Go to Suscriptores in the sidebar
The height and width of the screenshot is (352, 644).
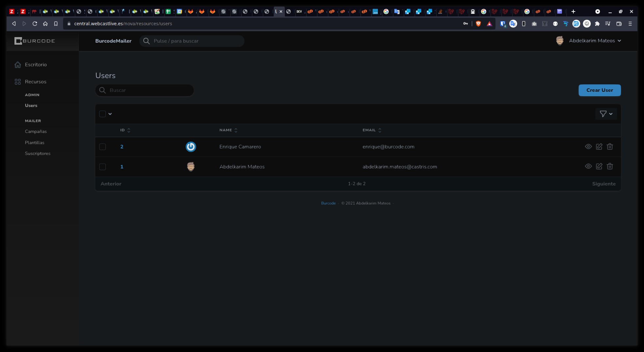pos(38,153)
